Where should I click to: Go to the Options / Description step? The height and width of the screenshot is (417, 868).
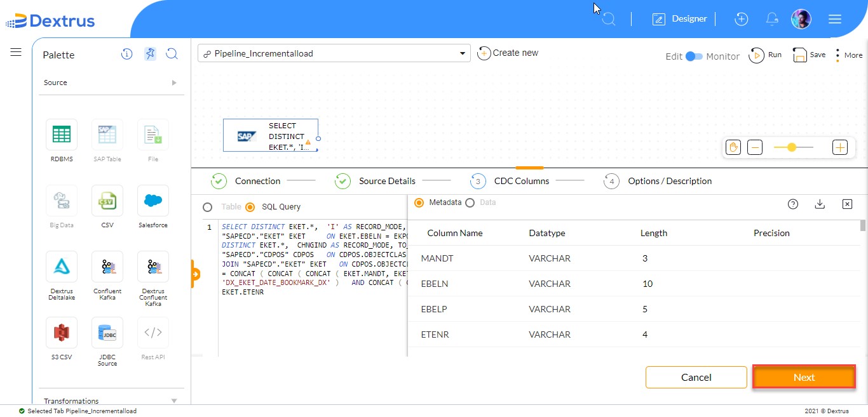(658, 181)
